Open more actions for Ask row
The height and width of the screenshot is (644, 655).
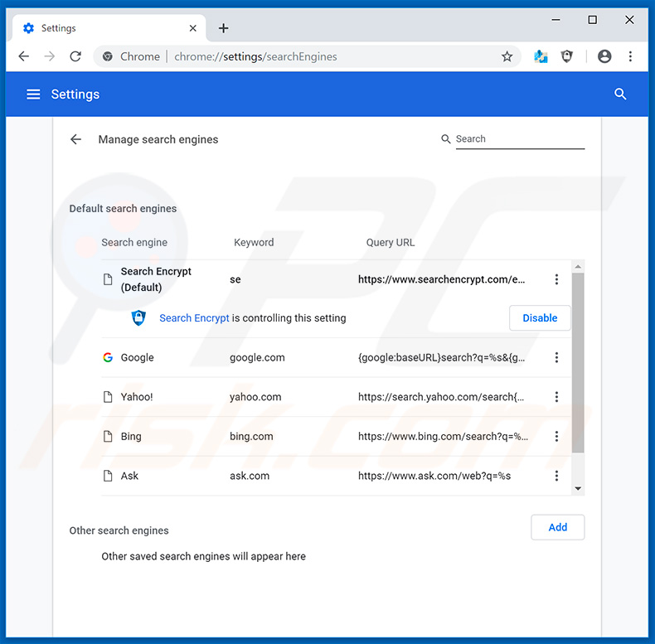[x=556, y=476]
